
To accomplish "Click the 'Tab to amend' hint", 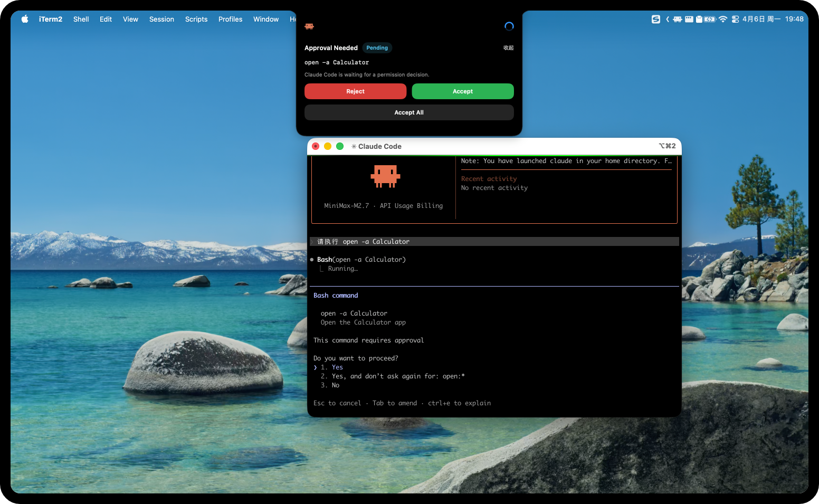I will (x=395, y=403).
